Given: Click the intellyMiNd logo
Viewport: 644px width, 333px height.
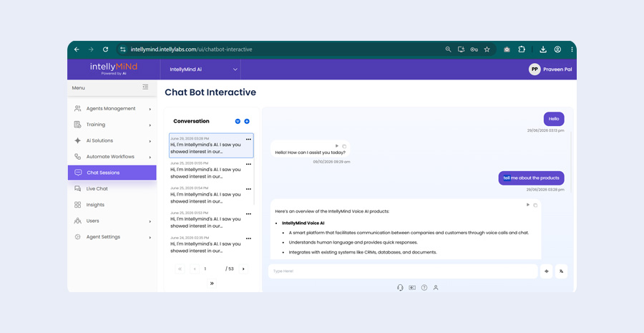Looking at the screenshot, I should pos(114,69).
